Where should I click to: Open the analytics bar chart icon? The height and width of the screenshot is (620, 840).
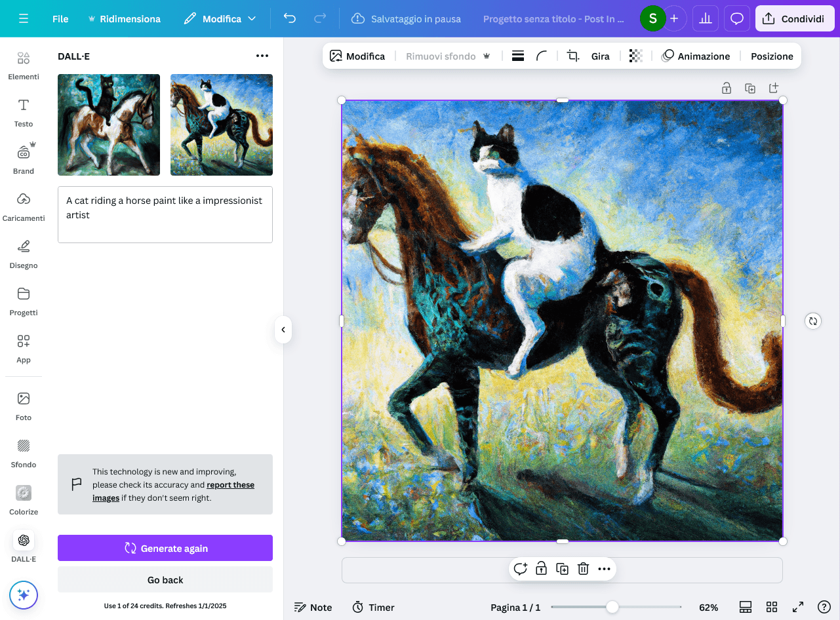point(706,19)
